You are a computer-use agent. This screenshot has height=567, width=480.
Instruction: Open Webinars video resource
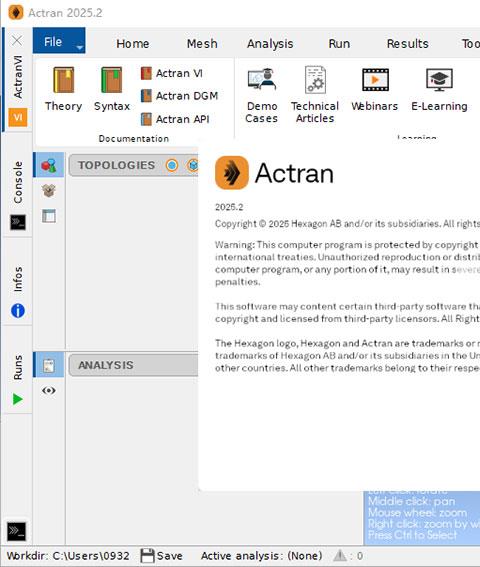pyautogui.click(x=375, y=90)
